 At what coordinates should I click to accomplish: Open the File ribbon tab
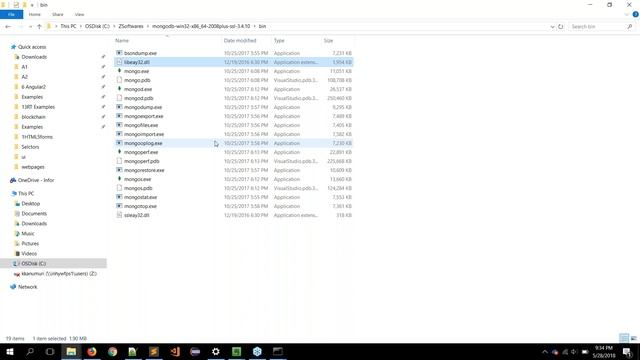click(11, 14)
